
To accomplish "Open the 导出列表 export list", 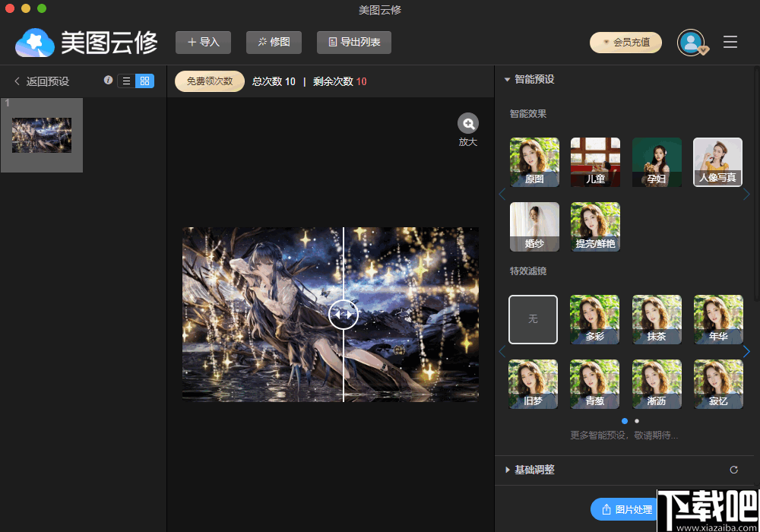I will pyautogui.click(x=354, y=42).
